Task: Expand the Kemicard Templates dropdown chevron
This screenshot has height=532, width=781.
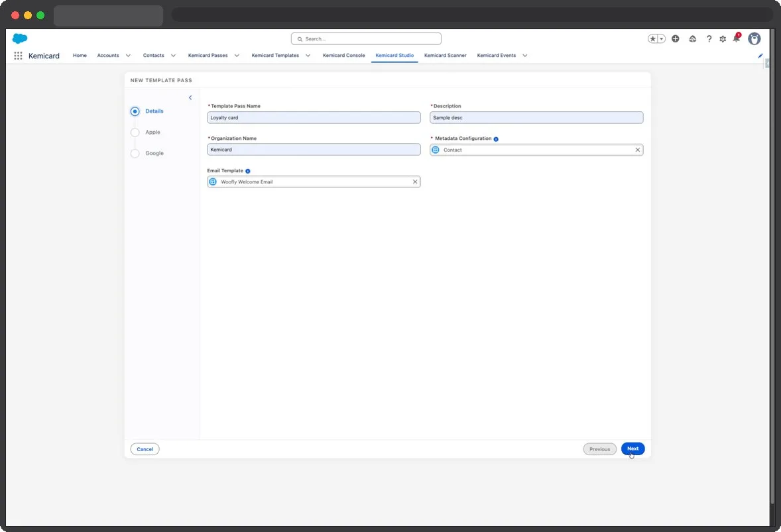Action: click(x=308, y=56)
